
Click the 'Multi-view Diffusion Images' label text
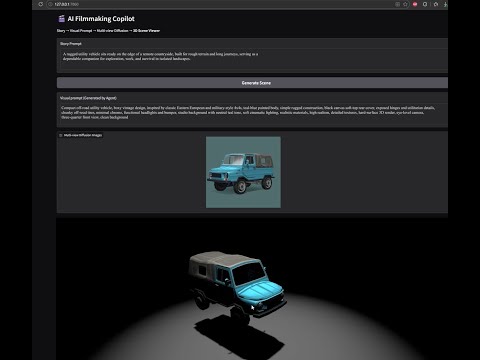pos(83,135)
